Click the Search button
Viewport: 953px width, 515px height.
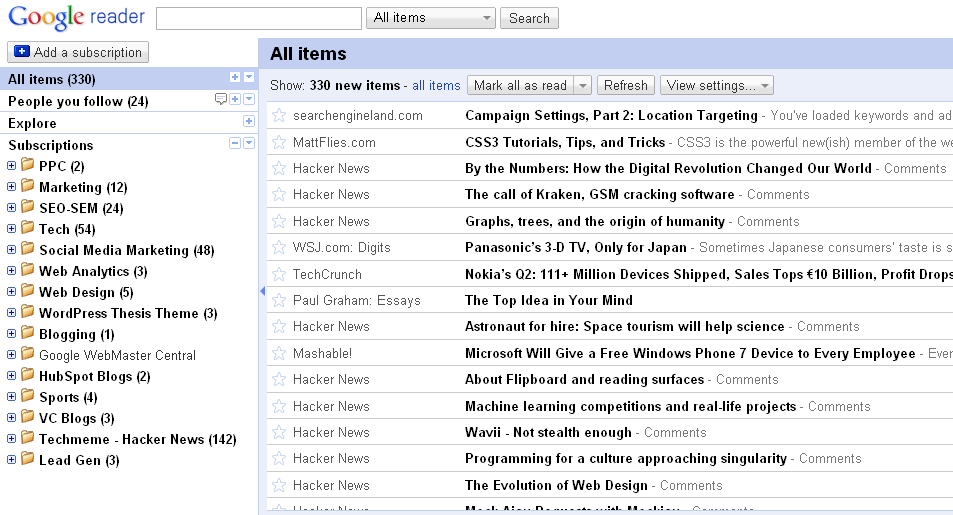click(529, 18)
